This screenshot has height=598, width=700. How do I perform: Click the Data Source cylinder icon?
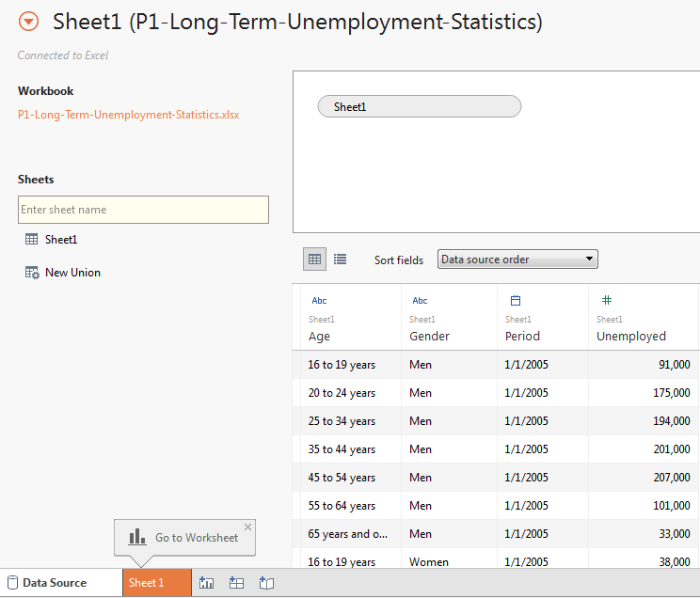point(13,583)
